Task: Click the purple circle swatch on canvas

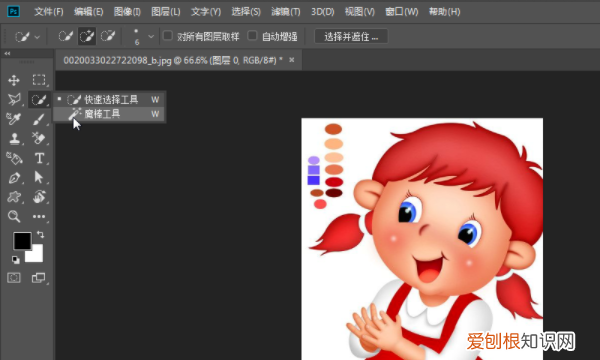Action: pos(313,160)
